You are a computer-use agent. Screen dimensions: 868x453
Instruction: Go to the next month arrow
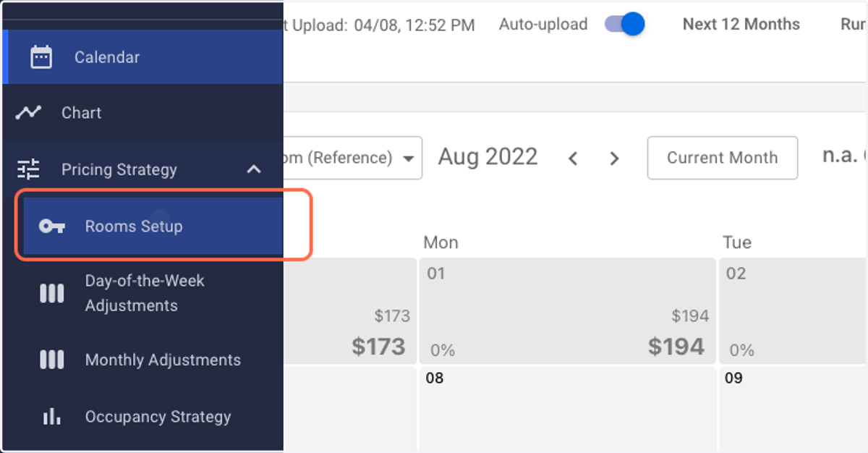pos(615,158)
